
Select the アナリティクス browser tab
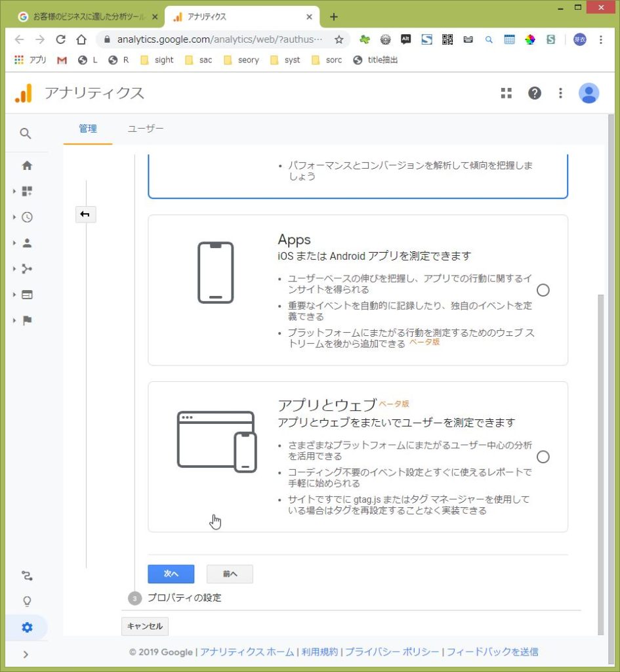(241, 16)
